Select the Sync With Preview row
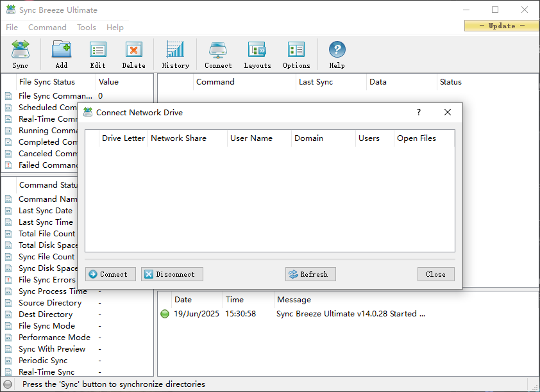Image resolution: width=540 pixels, height=392 pixels. [x=78, y=349]
